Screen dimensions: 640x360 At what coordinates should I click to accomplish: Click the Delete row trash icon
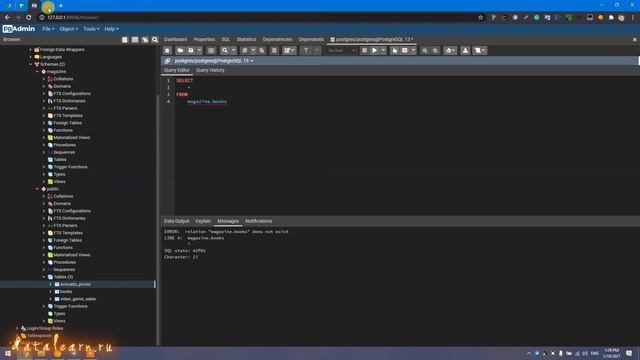[274, 51]
